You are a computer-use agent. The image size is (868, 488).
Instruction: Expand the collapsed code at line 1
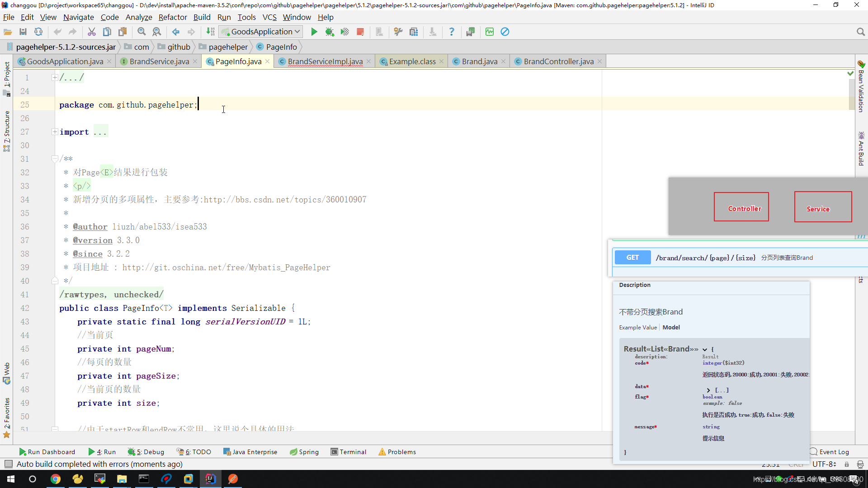tap(55, 76)
